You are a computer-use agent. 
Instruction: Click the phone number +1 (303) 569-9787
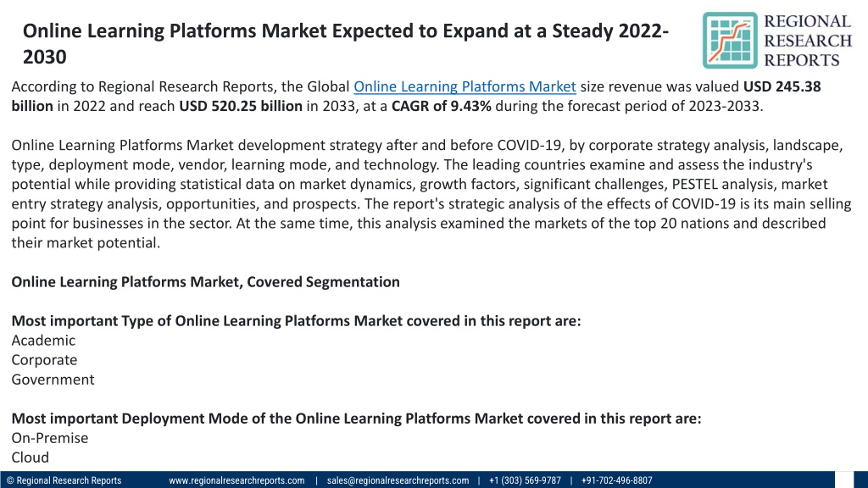pyautogui.click(x=525, y=480)
